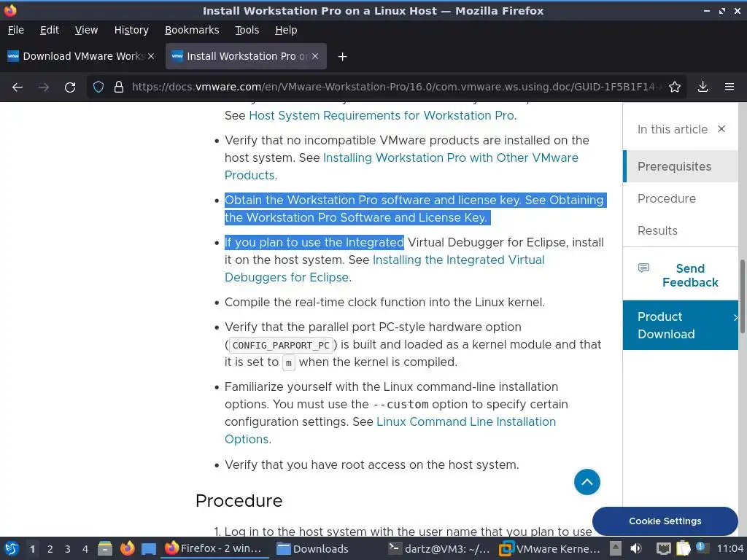
Task: Open the File menu
Action: [x=16, y=30]
